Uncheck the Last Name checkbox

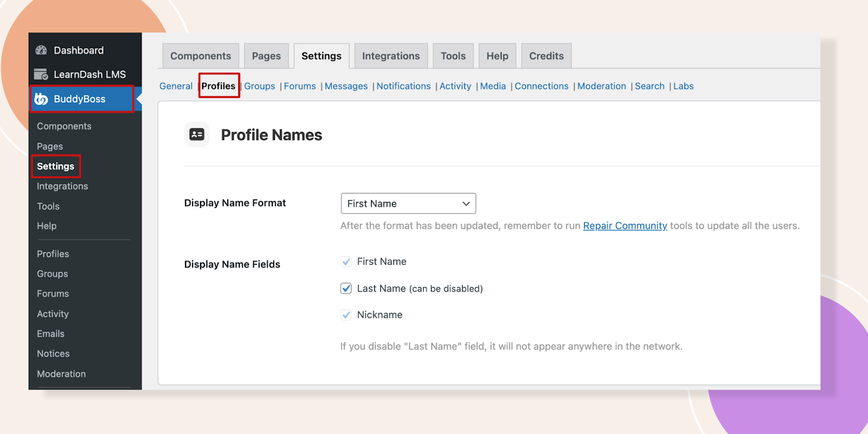click(x=346, y=289)
